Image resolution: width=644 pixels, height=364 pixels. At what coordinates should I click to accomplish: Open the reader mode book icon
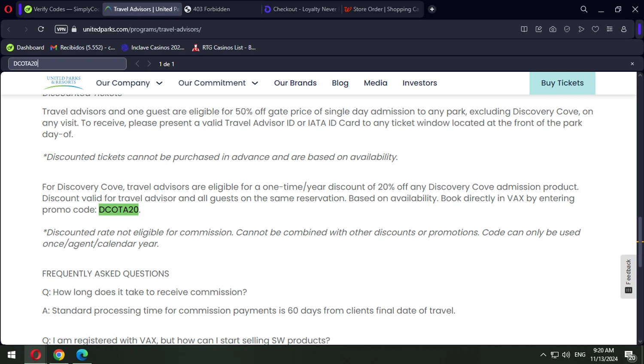pyautogui.click(x=524, y=29)
